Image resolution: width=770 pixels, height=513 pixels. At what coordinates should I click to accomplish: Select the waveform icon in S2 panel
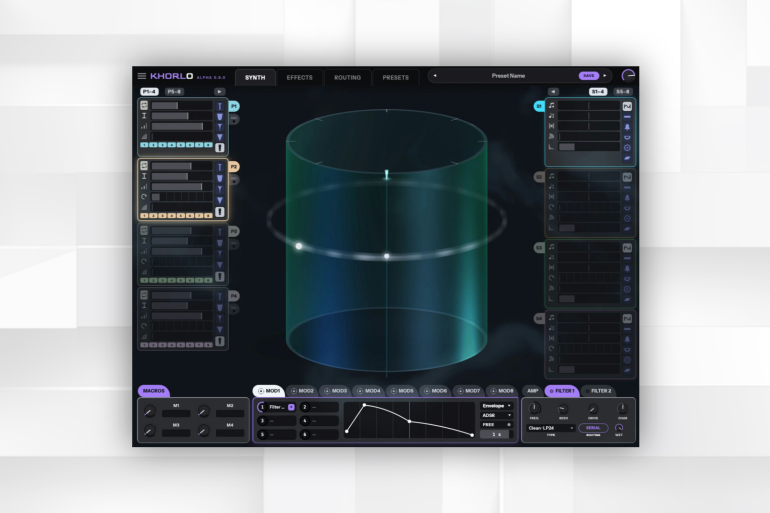click(627, 177)
